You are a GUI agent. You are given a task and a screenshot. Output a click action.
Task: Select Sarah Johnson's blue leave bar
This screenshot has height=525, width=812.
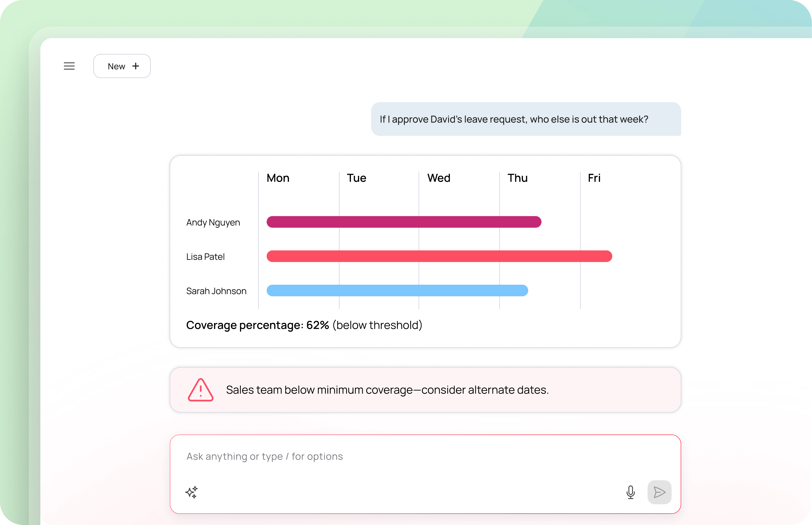pyautogui.click(x=397, y=290)
